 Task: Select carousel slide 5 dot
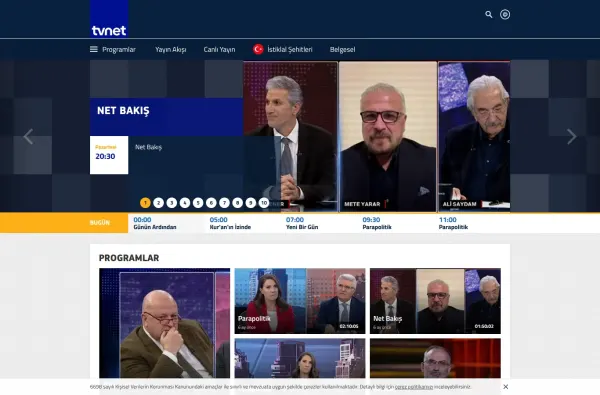tap(198, 203)
